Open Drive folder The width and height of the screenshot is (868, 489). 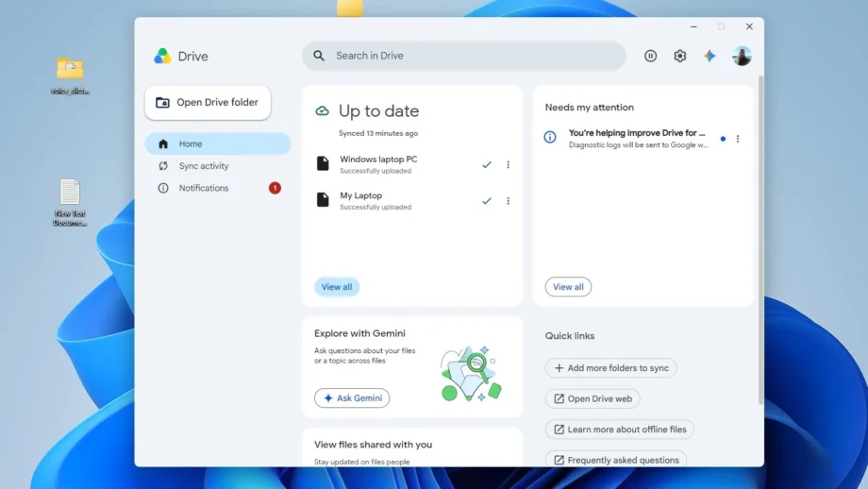tap(208, 103)
